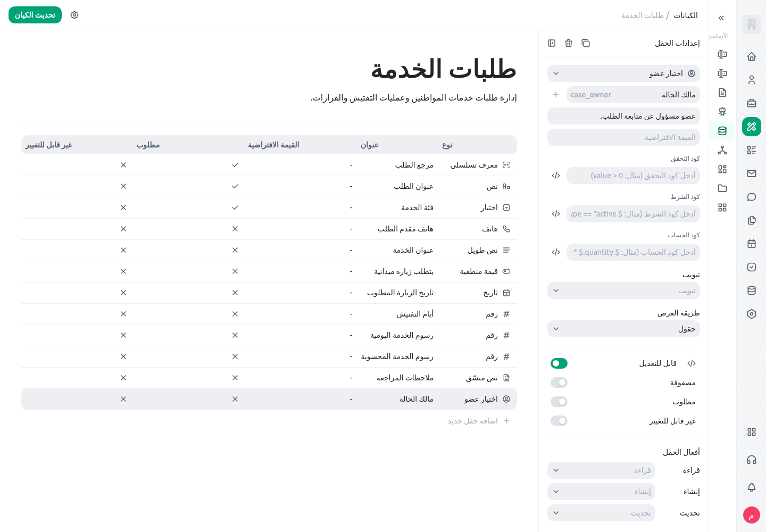This screenshot has height=532, width=766.
Task: Open the database icon in outer sidebar
Action: (x=752, y=290)
